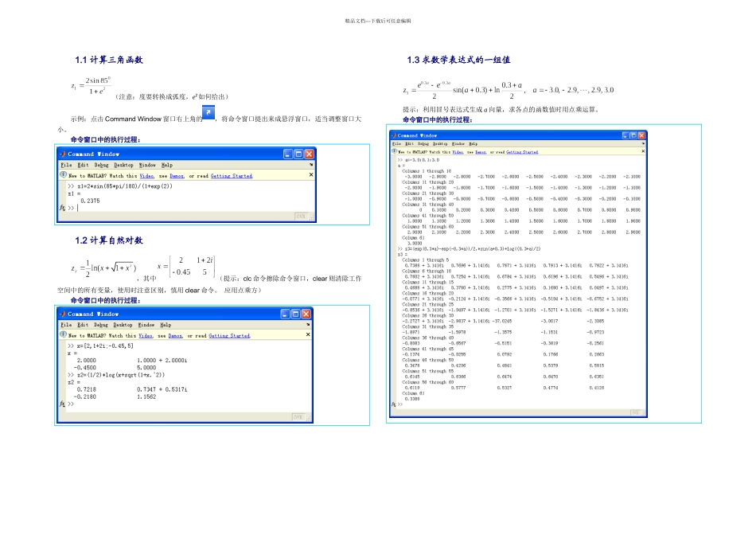
Task: Close the z1 Command Window
Action: (309, 154)
